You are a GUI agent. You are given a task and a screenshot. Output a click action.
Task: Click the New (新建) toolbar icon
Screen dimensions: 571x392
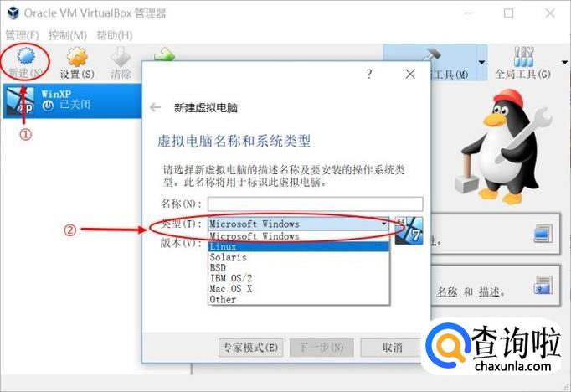click(x=25, y=56)
